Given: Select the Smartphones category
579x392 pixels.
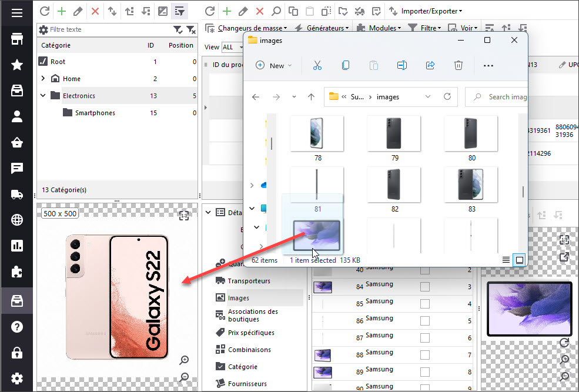Looking at the screenshot, I should [x=95, y=113].
